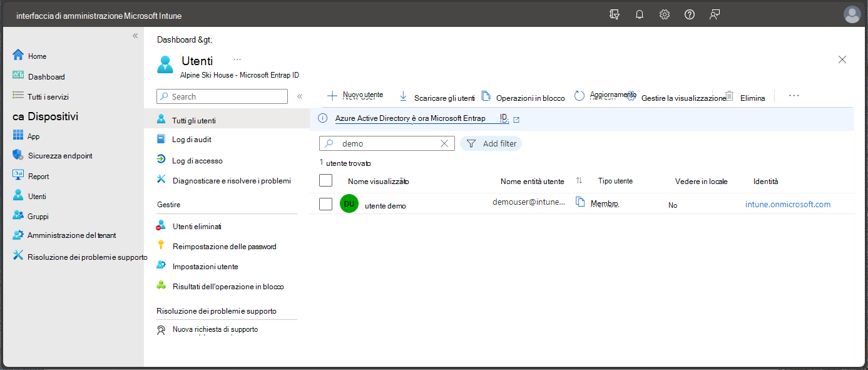Click the Risultati dell'operazione in blocco icon
Screen dimensions: 868x370
pos(161,286)
